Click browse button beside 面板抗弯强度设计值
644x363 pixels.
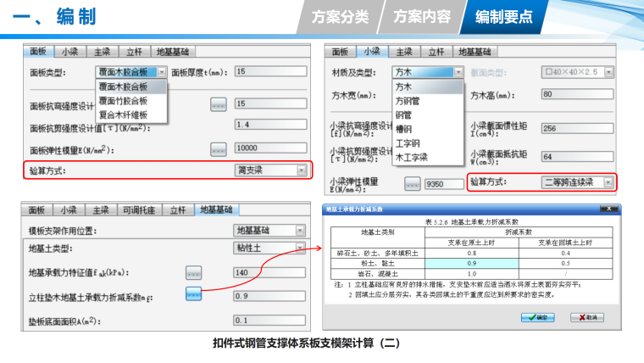[x=219, y=104]
